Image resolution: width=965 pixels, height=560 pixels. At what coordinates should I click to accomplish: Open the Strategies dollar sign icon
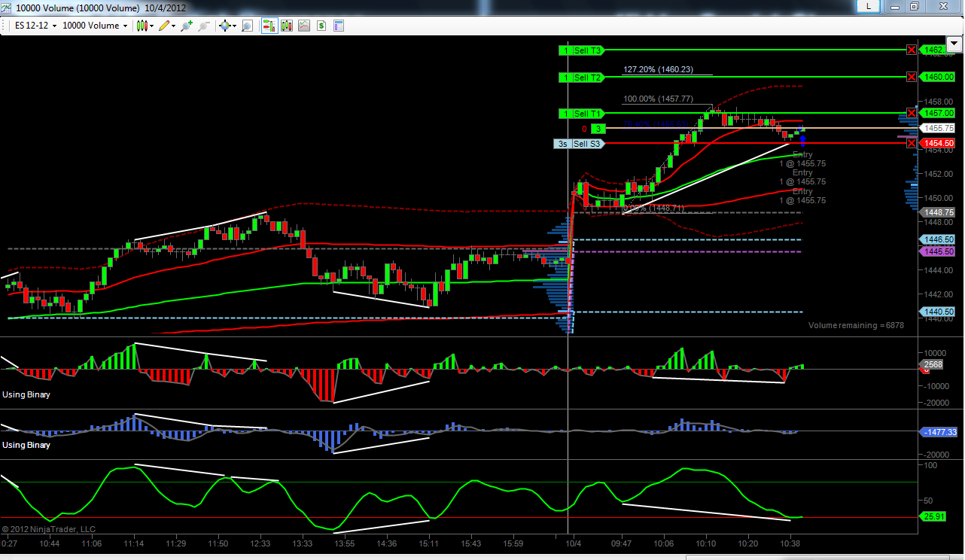click(321, 26)
